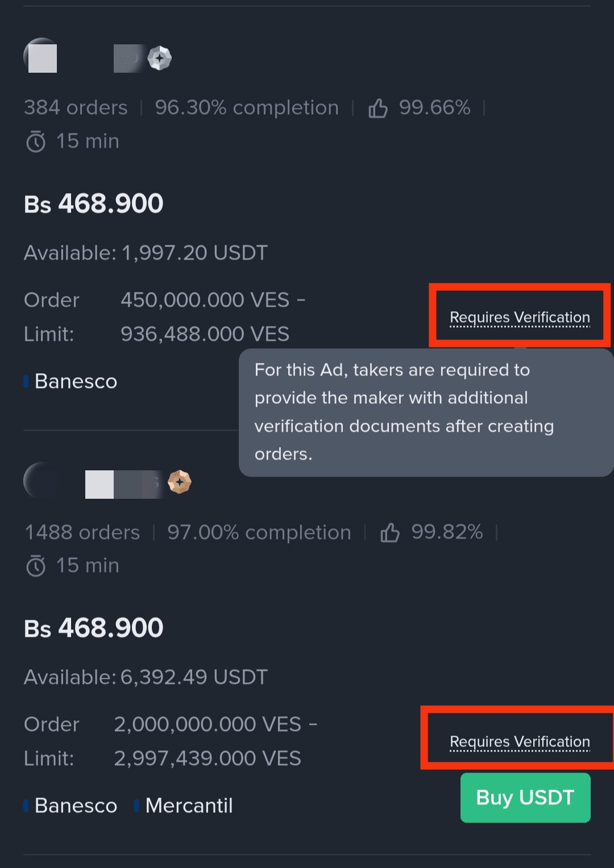This screenshot has height=868, width=614.
Task: Click the 97.00% completion rate
Action: pos(259,532)
